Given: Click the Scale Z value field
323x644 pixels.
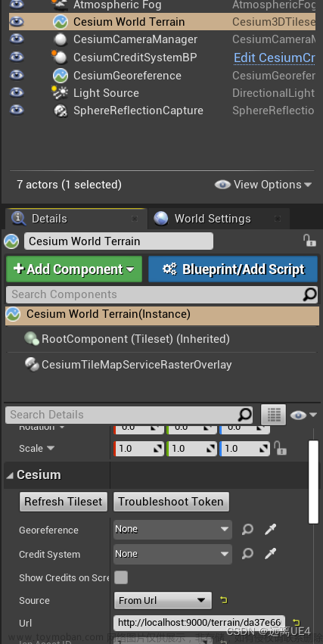Looking at the screenshot, I should pos(244,449).
